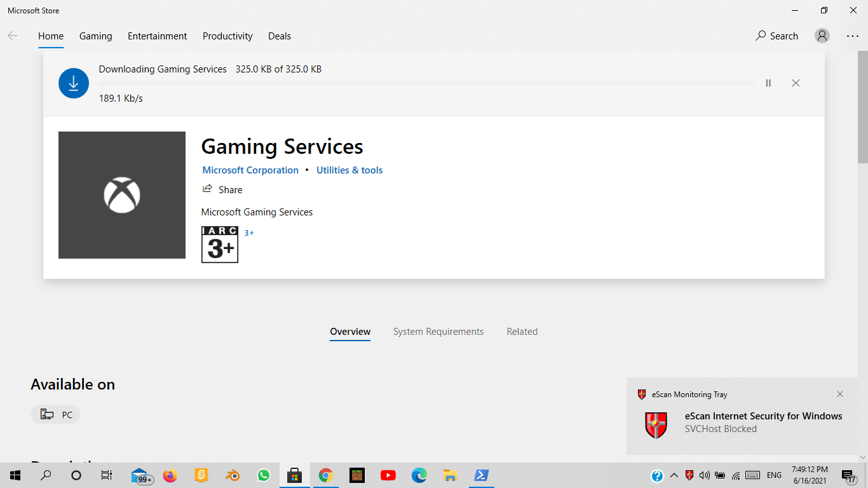Click the Gaming Services title text

[x=282, y=147]
